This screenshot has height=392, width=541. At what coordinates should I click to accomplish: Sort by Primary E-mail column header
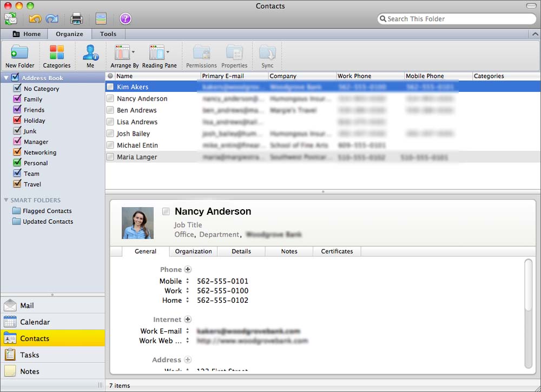click(234, 76)
